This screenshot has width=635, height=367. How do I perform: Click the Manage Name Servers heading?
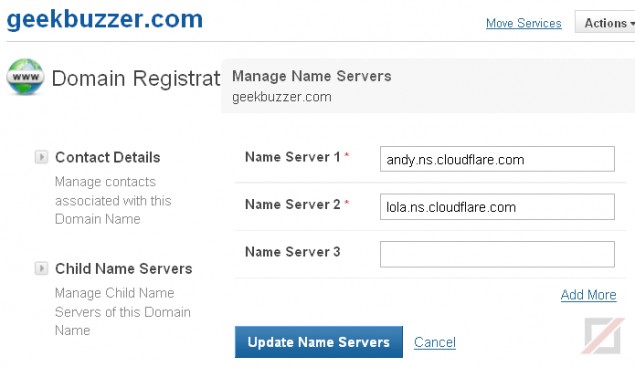[x=311, y=76]
